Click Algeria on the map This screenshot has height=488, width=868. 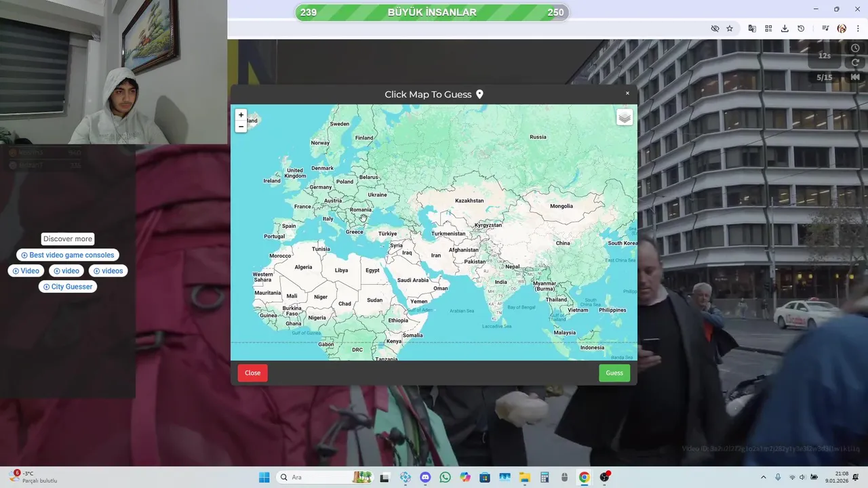(x=303, y=267)
